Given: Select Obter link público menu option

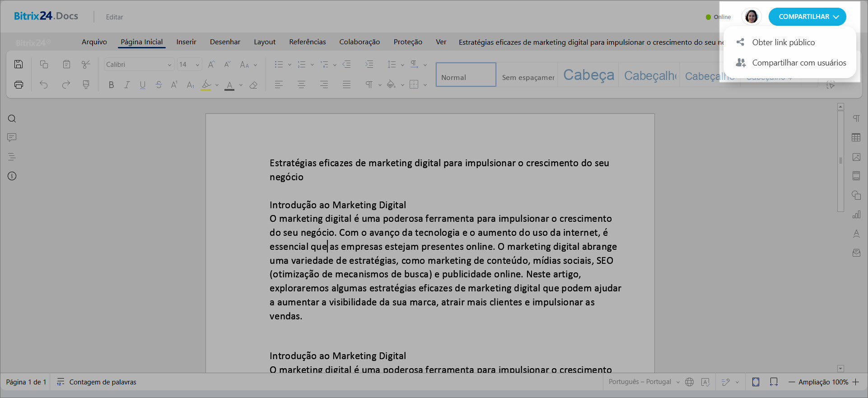Looking at the screenshot, I should (783, 42).
